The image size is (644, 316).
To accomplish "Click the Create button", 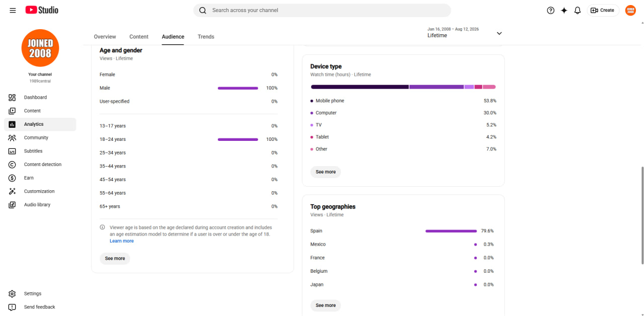I will point(603,10).
